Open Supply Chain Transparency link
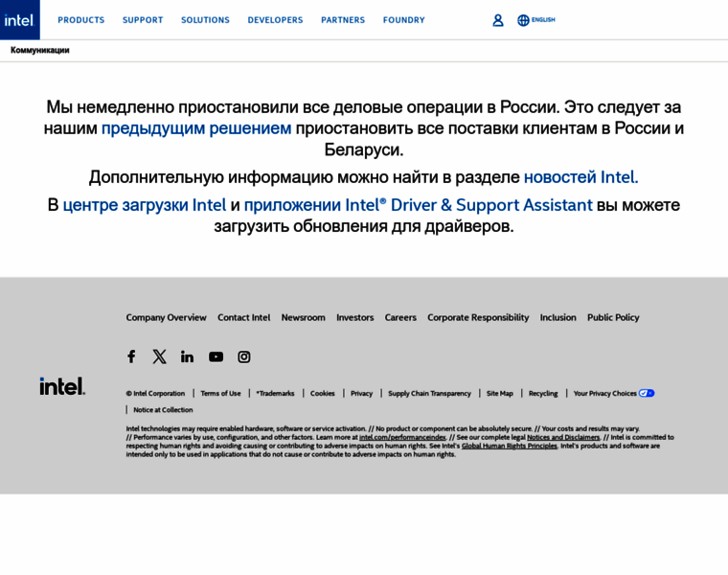 [429, 394]
